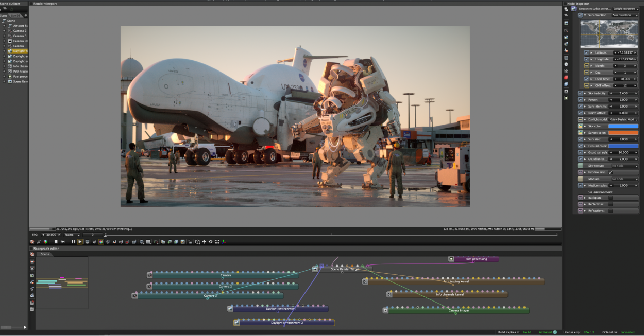Open the Sky color swatch
644x336 pixels.
623,126
